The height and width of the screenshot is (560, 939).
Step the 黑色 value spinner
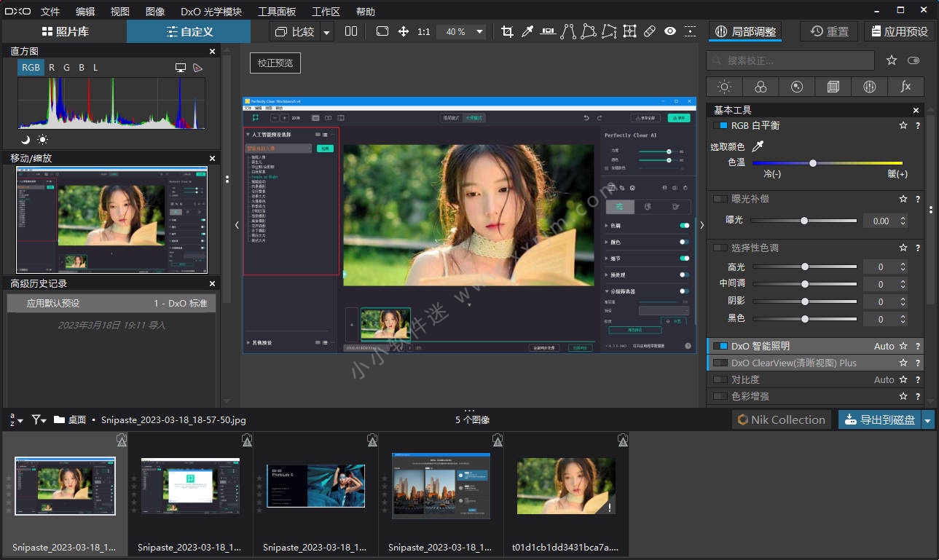coord(903,319)
